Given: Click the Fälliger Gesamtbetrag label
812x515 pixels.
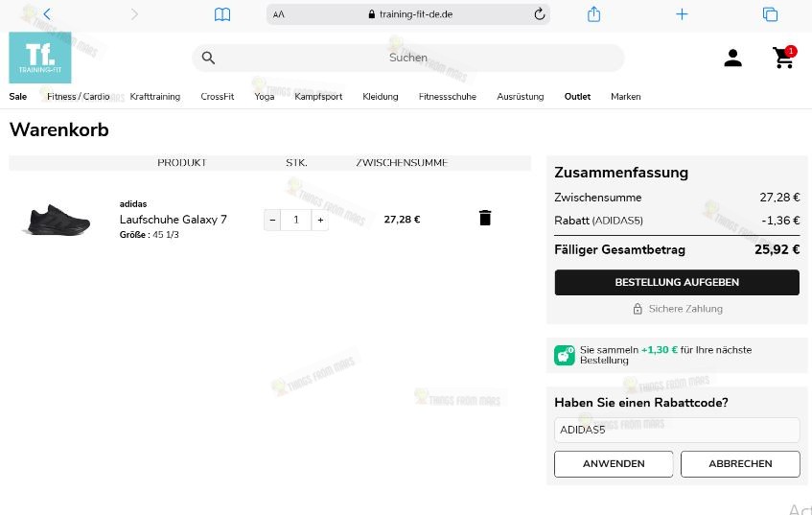Looking at the screenshot, I should [619, 249].
